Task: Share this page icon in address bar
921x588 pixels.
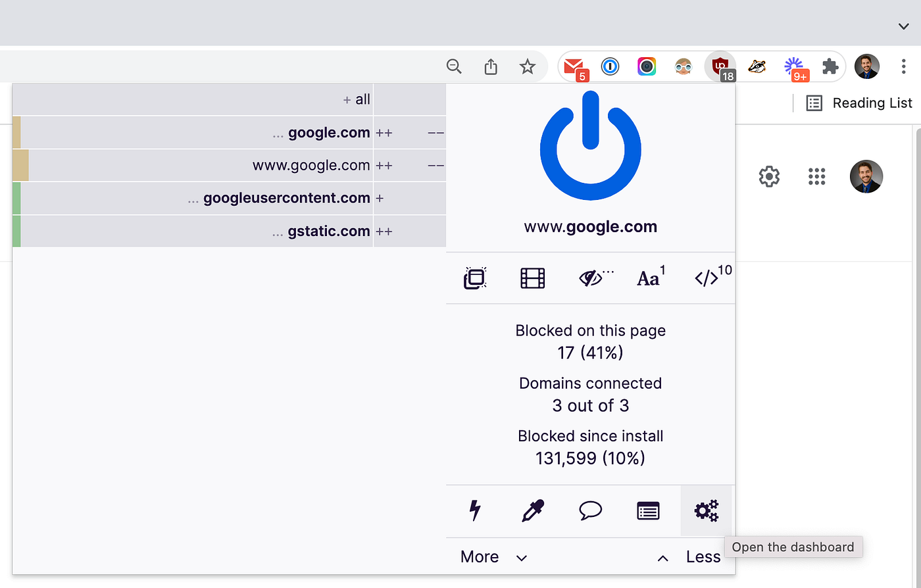Action: 491,66
